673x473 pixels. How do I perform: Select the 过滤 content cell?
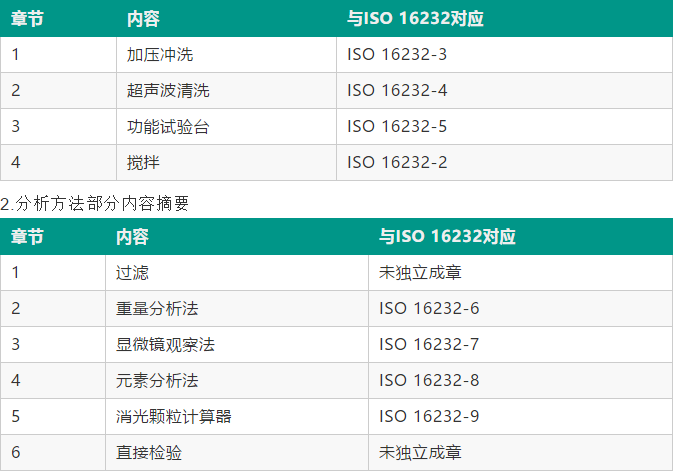(237, 273)
